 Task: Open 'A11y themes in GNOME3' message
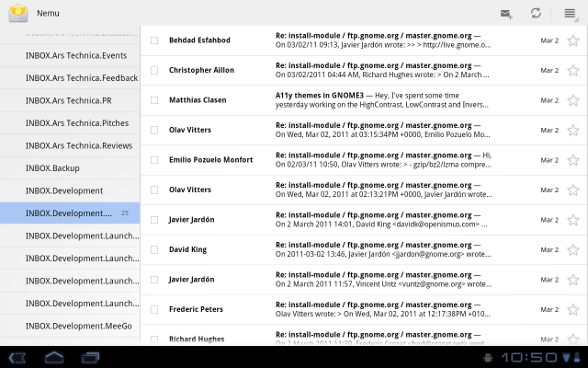coord(364,100)
